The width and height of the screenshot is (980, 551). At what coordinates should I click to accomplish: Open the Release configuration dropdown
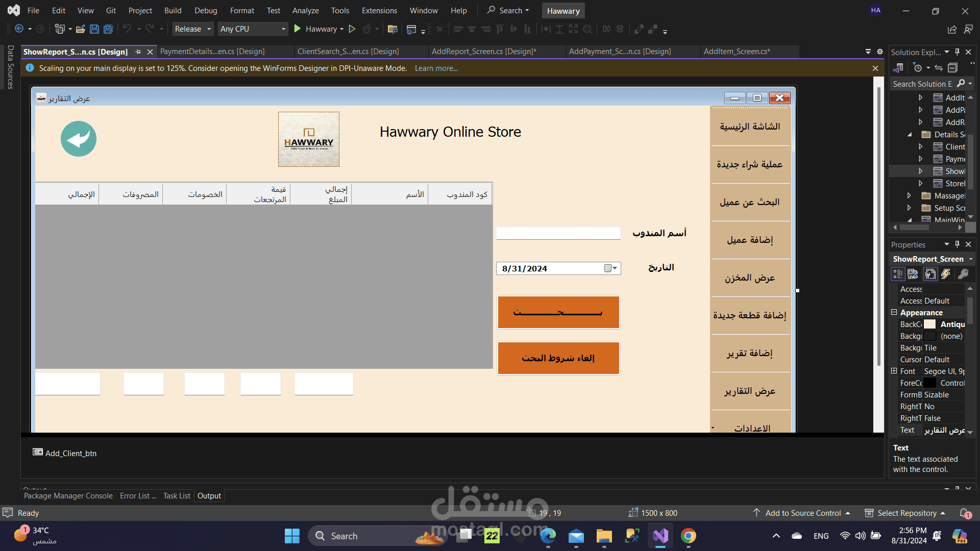coord(193,29)
